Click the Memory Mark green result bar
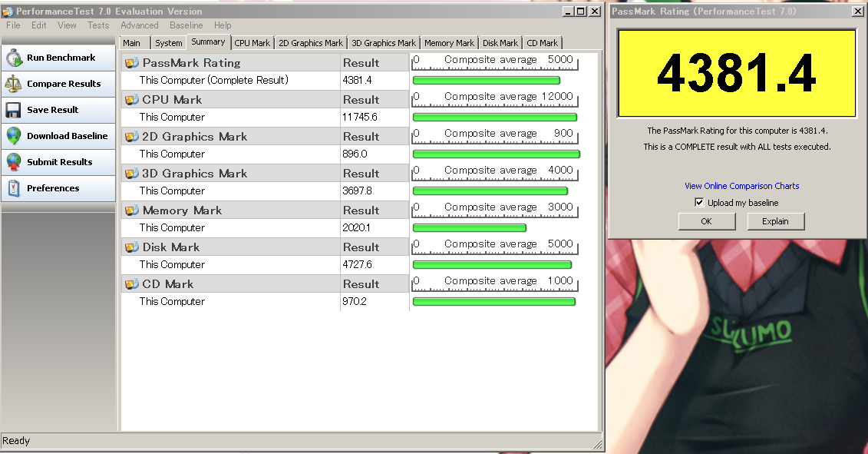This screenshot has width=868, height=454. click(x=470, y=228)
